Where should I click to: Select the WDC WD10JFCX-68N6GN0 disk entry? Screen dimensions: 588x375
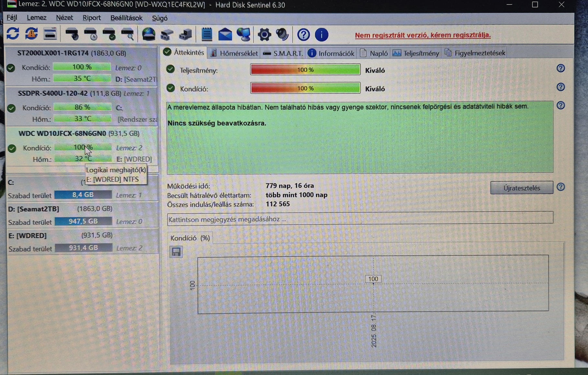(82, 147)
